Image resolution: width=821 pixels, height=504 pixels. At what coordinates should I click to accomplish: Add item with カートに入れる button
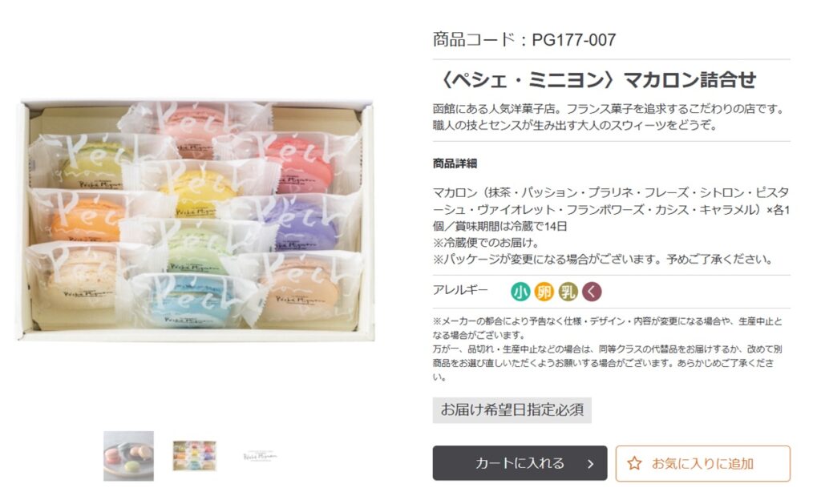pos(520,463)
